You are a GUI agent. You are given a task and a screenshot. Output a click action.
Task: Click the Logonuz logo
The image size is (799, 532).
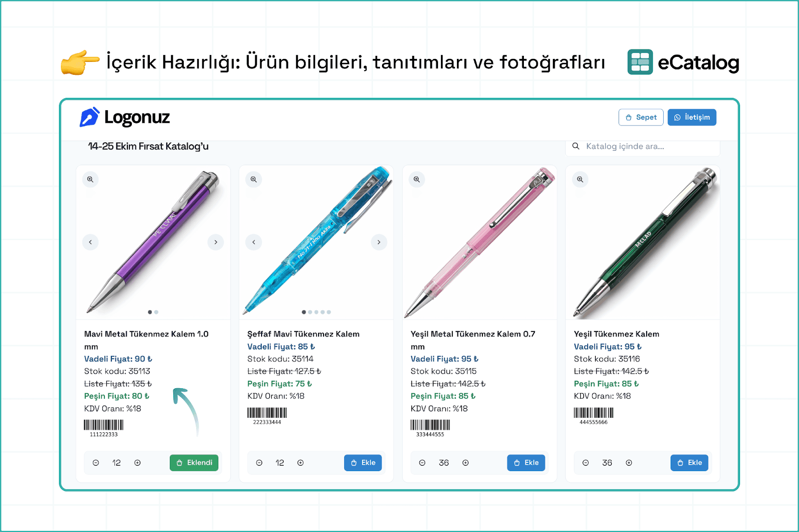[x=125, y=117]
